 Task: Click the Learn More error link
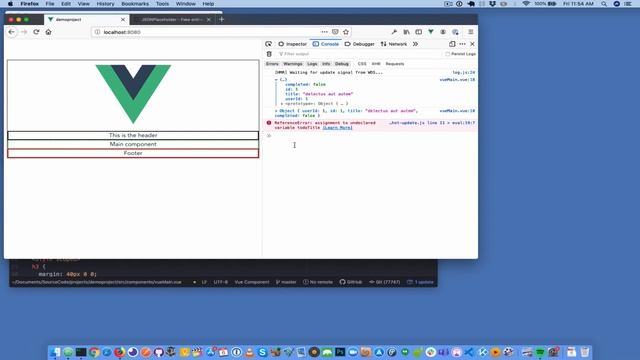point(337,128)
